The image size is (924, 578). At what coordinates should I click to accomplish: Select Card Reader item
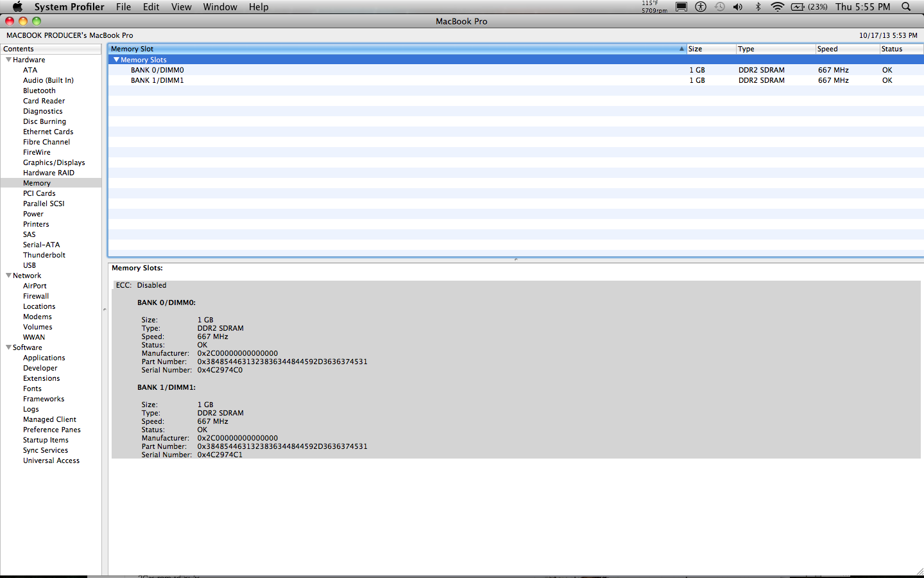pyautogui.click(x=44, y=101)
